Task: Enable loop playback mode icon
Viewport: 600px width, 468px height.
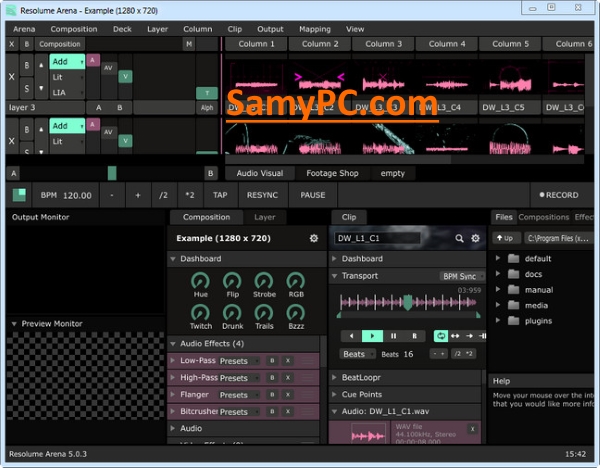Action: 441,336
